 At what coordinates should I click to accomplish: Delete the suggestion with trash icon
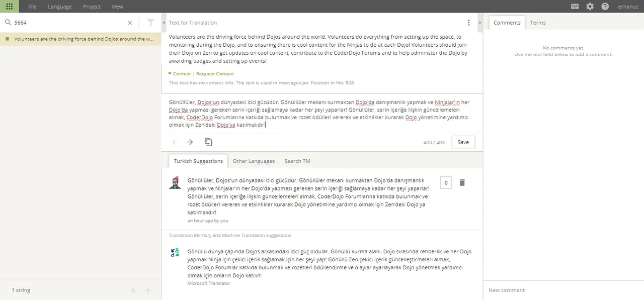[x=462, y=182]
